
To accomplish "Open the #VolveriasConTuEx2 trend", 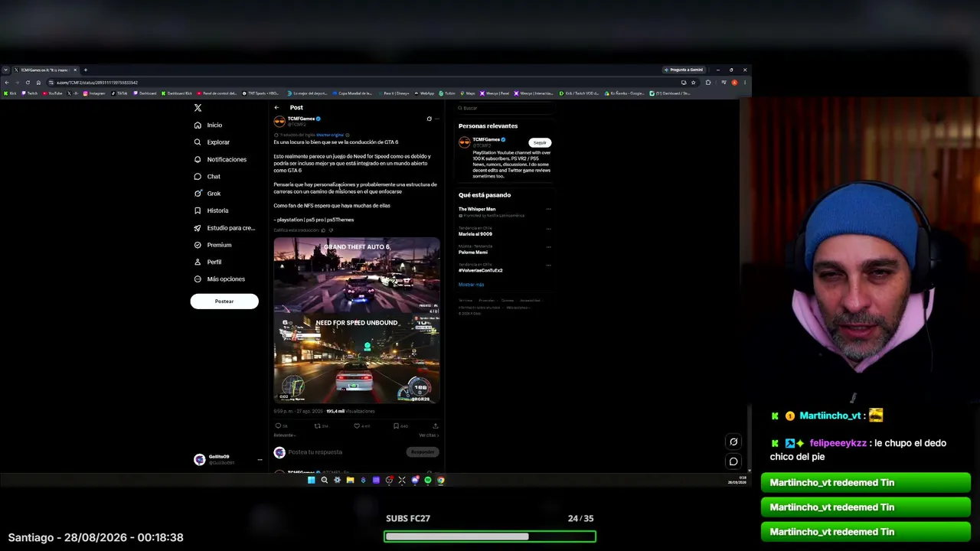I will tap(481, 270).
